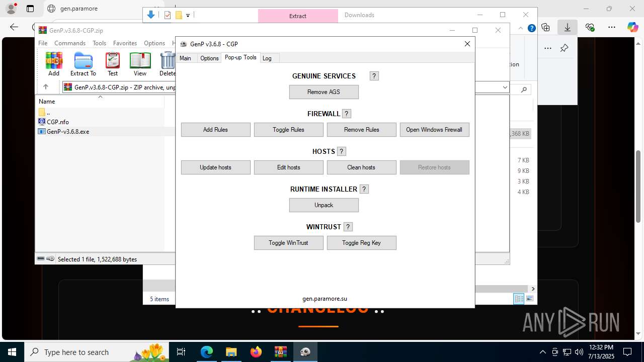Click the Explorer help icon
The image size is (644, 362).
tap(531, 28)
